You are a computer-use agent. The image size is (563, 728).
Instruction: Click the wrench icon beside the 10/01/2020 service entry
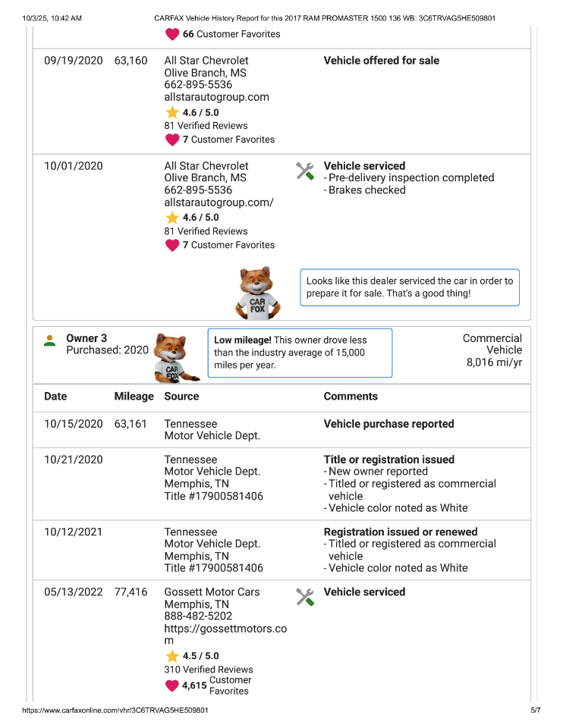pyautogui.click(x=304, y=171)
